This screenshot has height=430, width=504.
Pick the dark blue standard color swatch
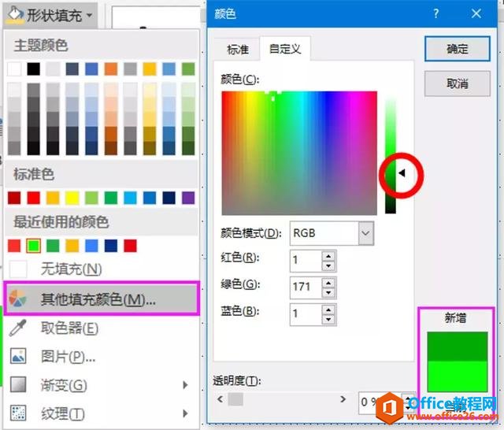(x=169, y=198)
